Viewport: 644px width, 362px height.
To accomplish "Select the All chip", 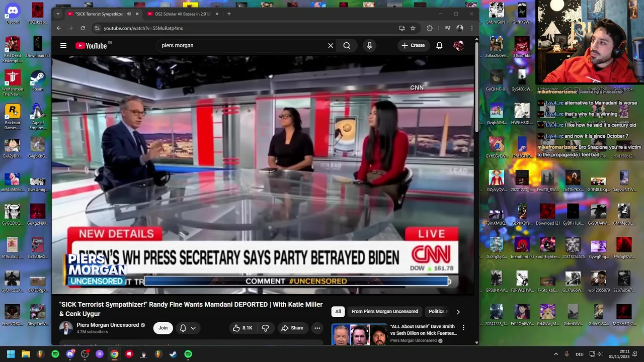I will [338, 312].
